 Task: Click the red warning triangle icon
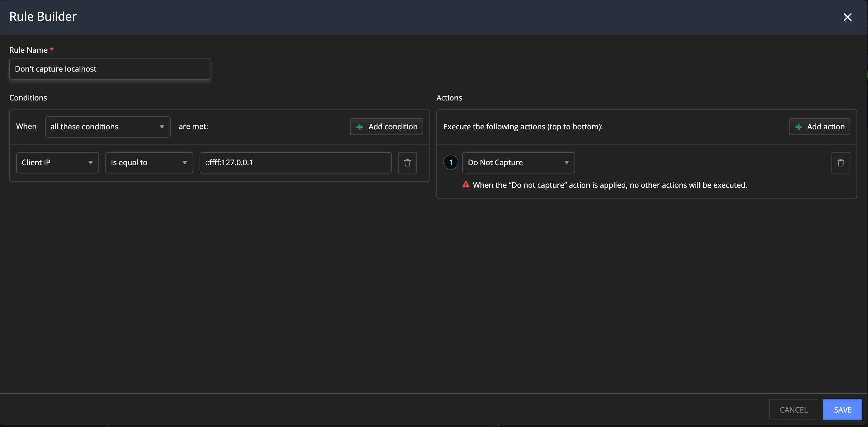[x=466, y=185]
